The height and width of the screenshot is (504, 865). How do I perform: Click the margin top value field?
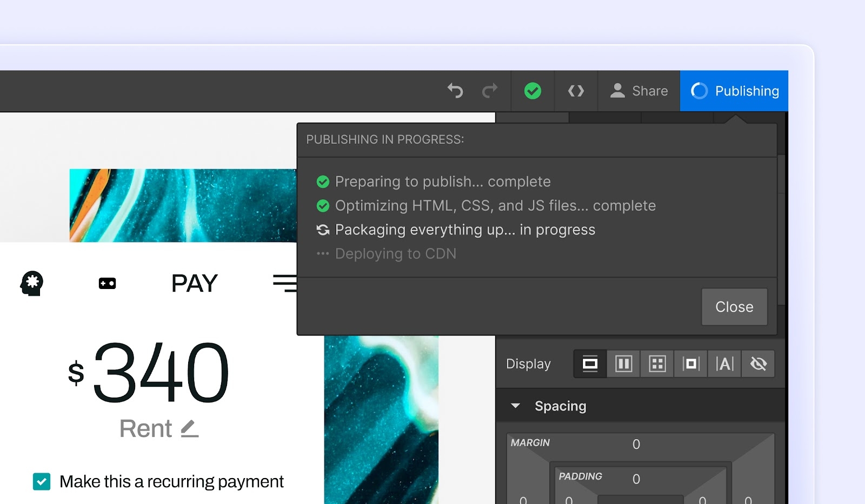click(x=636, y=444)
